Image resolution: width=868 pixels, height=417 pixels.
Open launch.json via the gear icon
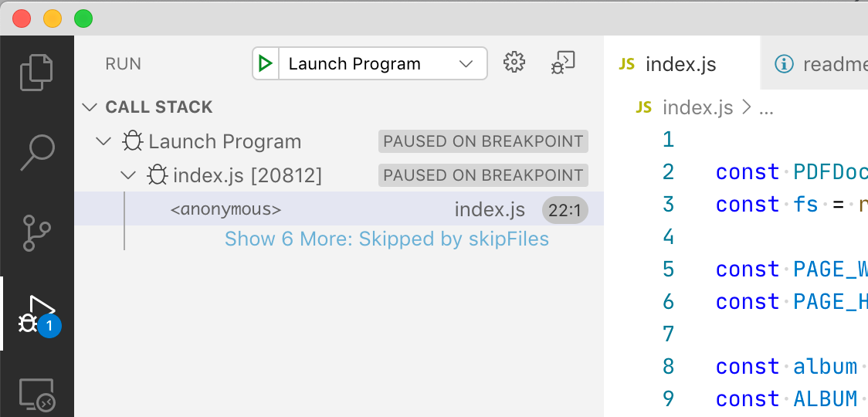(514, 63)
